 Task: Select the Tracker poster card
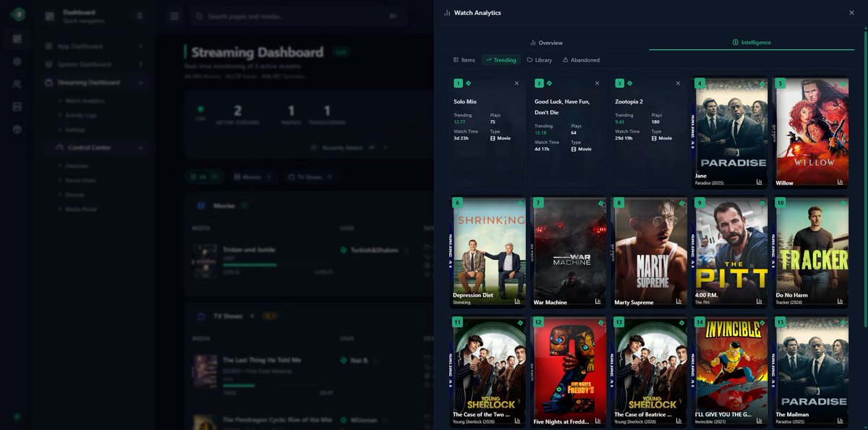[x=811, y=253]
